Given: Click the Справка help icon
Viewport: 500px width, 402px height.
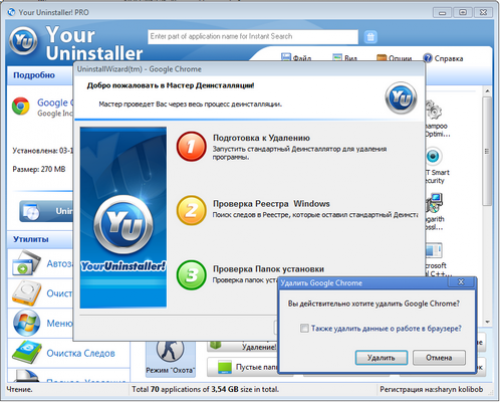Looking at the screenshot, I should click(428, 58).
